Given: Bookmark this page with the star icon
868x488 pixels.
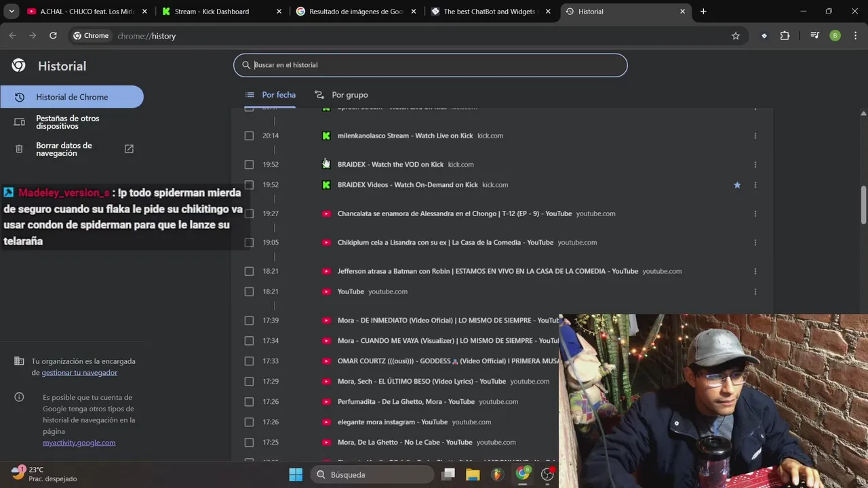Looking at the screenshot, I should pyautogui.click(x=736, y=36).
